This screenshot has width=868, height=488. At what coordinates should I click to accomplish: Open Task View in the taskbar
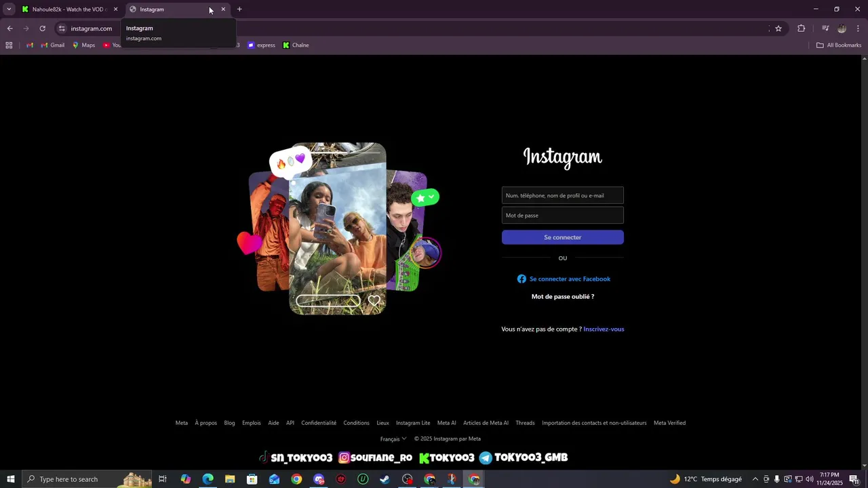click(x=163, y=479)
